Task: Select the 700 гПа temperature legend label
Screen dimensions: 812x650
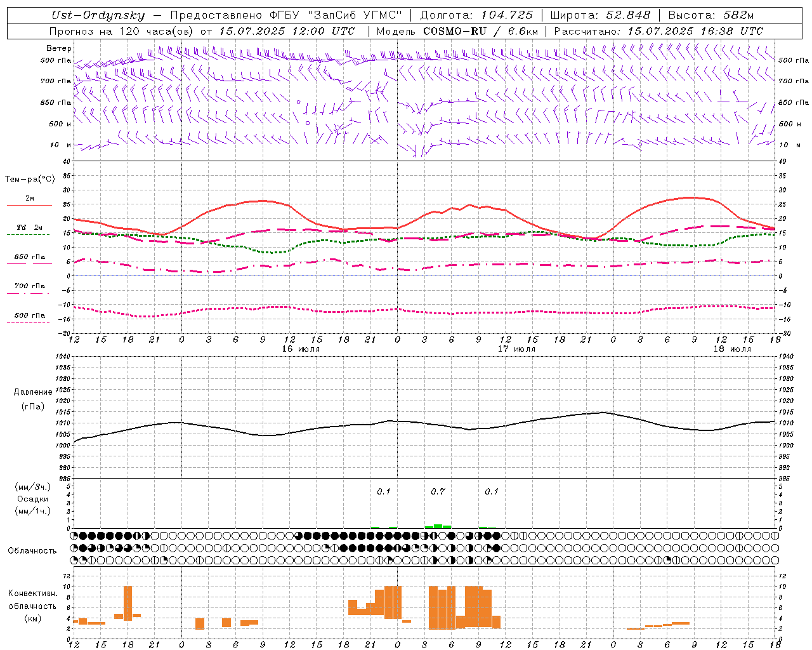Action: pos(30,286)
